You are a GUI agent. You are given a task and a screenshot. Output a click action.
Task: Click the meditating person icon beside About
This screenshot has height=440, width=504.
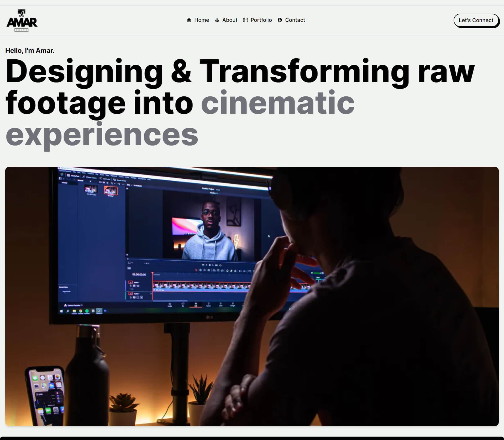(x=217, y=20)
